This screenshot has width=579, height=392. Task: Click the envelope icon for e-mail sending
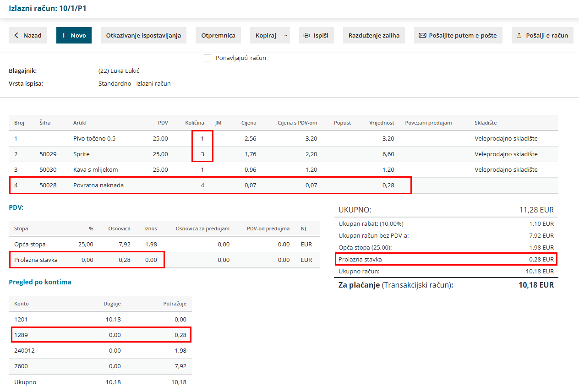(x=422, y=35)
